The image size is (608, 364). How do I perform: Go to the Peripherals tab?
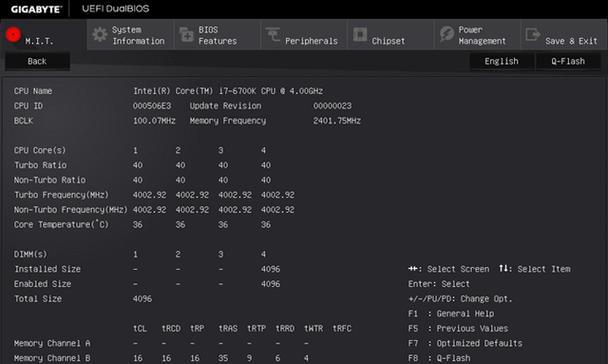coord(304,35)
